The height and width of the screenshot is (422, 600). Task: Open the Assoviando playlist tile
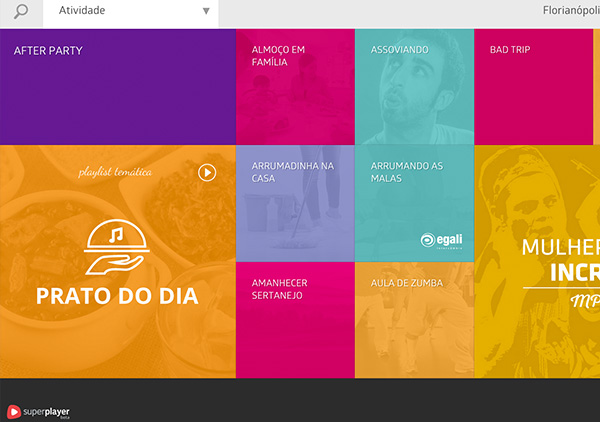(x=414, y=87)
